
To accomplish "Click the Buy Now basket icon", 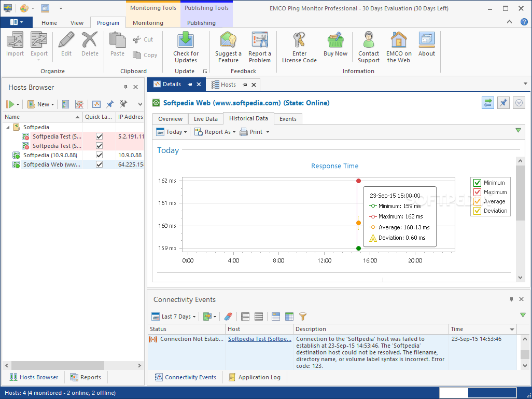I will (x=335, y=40).
